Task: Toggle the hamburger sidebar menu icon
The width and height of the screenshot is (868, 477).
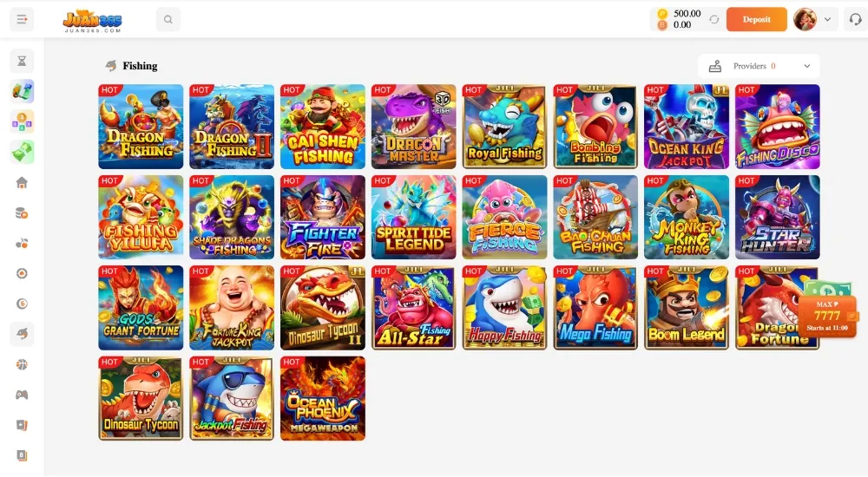Action: click(x=22, y=19)
